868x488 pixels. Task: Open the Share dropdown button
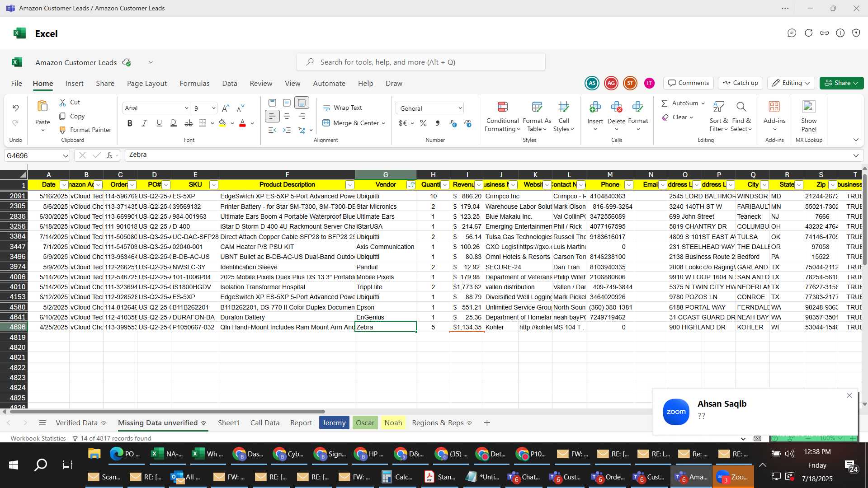[841, 83]
